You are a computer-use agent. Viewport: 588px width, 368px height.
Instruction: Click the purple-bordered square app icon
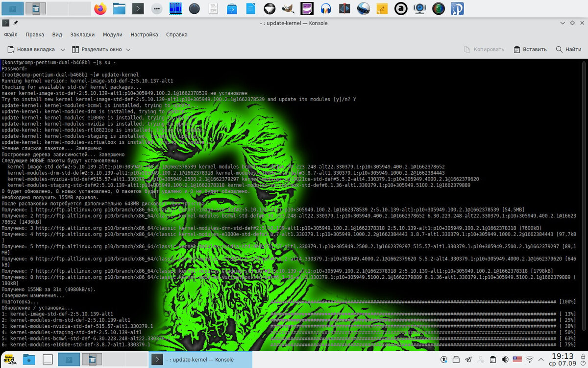[x=307, y=8]
